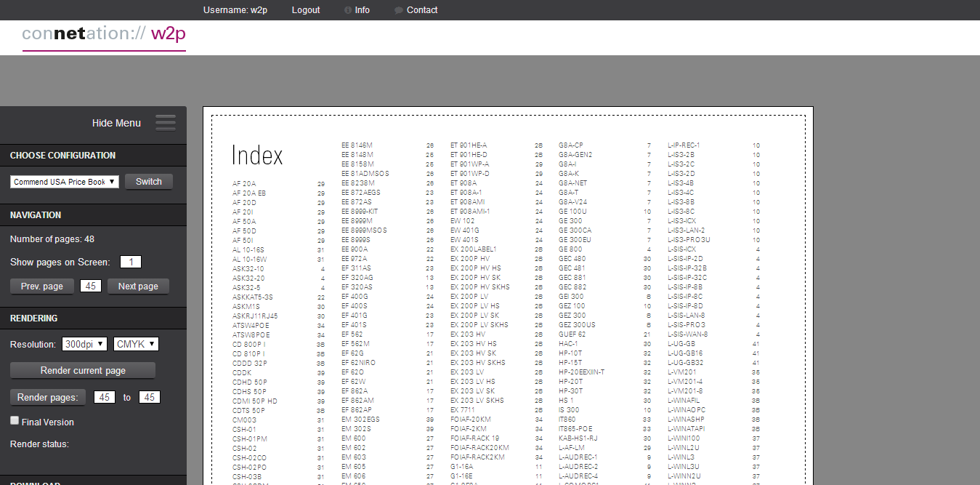Open the CMYK color mode dropdown
Screen dimensions: 980x485
(x=137, y=344)
